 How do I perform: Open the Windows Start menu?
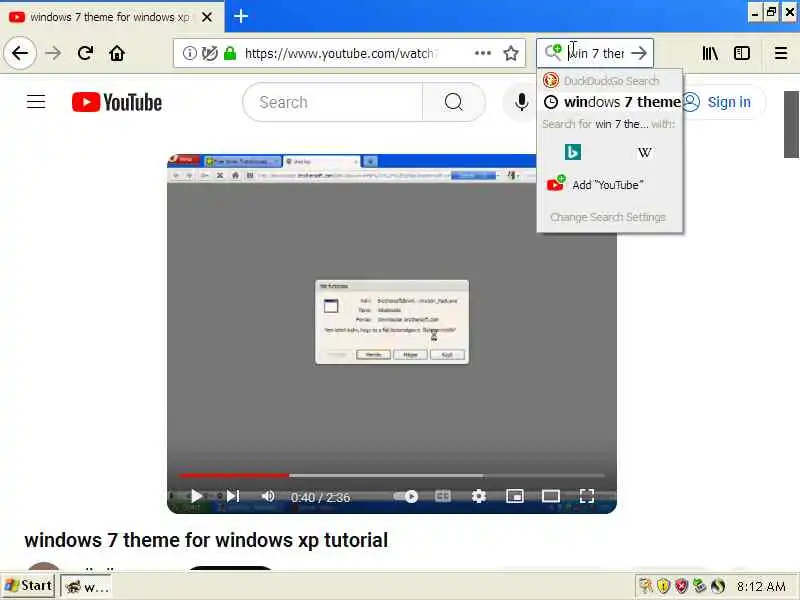[28, 586]
